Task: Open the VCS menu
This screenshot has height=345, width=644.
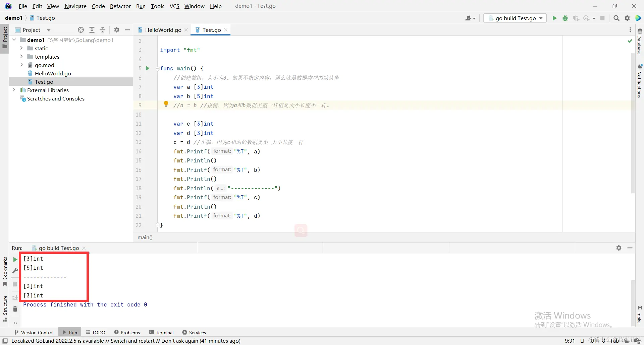Action: (174, 6)
